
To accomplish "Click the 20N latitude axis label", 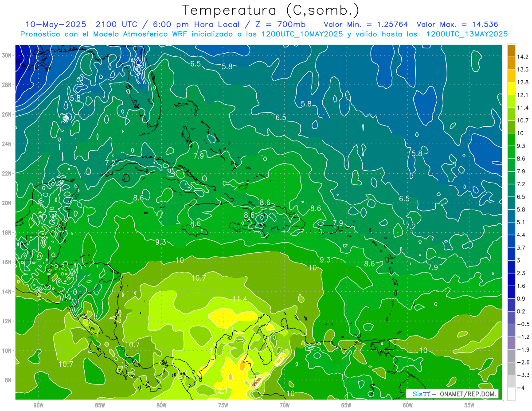I will click(8, 203).
